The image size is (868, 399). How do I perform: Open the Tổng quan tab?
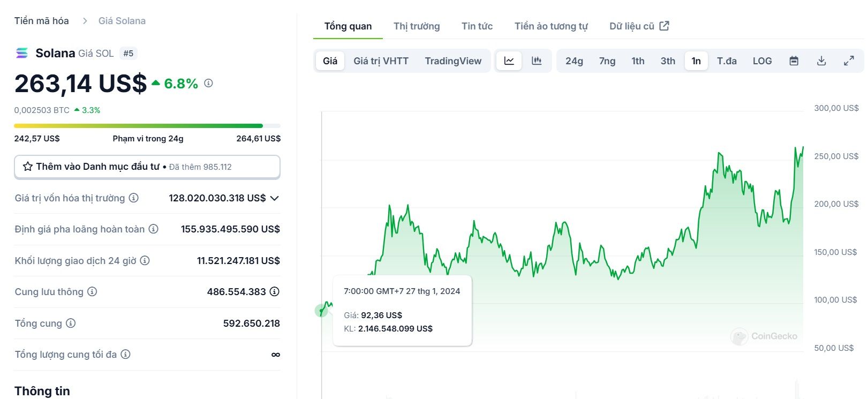coord(348,26)
